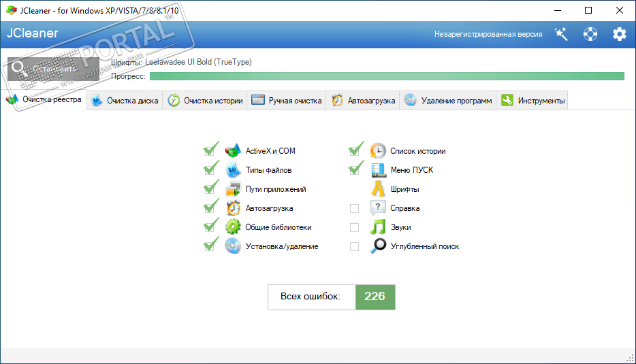Viewport: 636px width, 364px height.
Task: Click the Углубленный поиск label
Action: pos(425,246)
